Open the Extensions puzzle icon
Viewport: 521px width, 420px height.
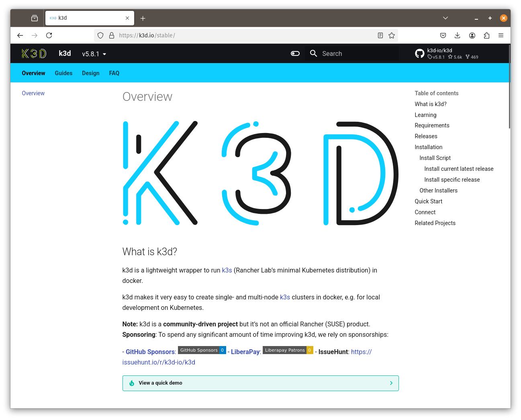[486, 35]
